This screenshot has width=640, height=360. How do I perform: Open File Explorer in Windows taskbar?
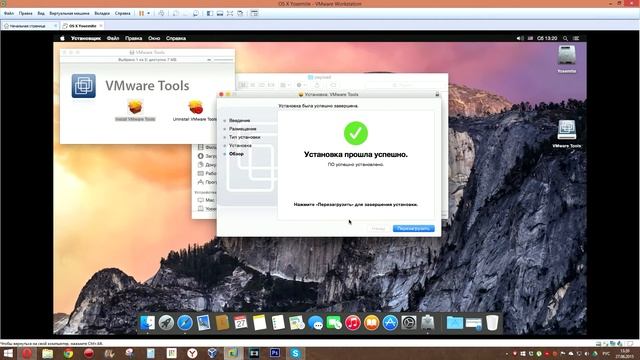[x=47, y=353]
